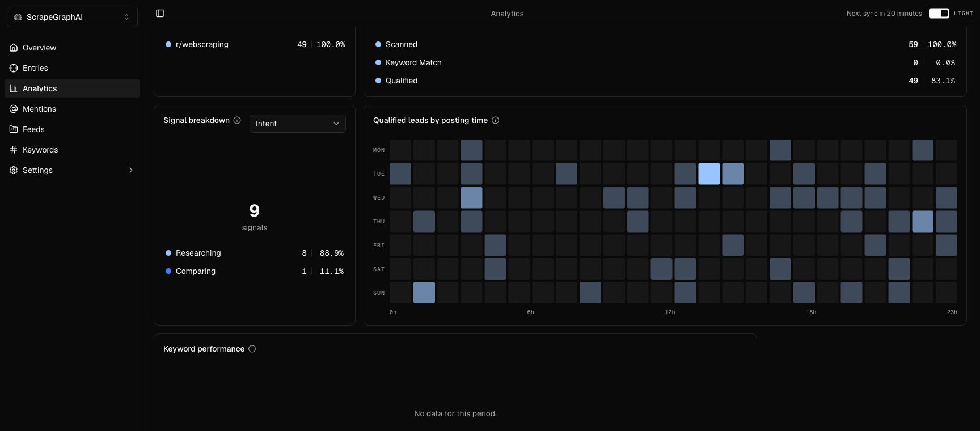The image size is (980, 431).
Task: Click the Scanned funnel row label
Action: [x=402, y=44]
